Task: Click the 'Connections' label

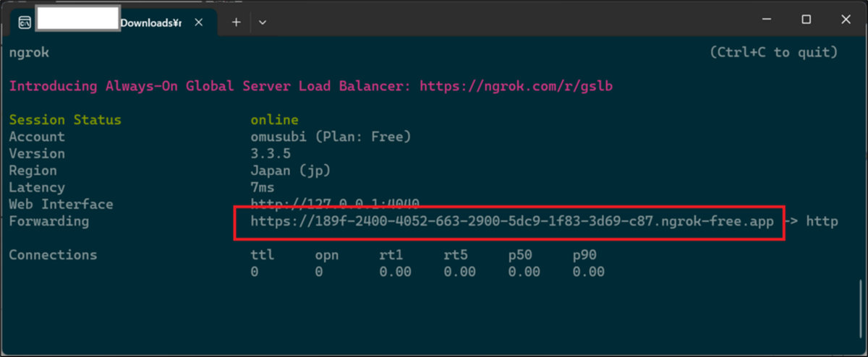Action: coord(53,255)
